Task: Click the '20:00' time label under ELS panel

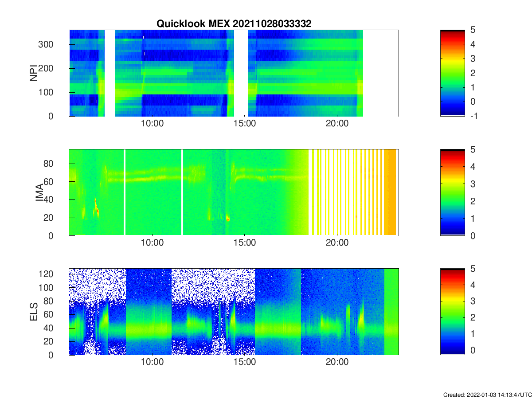Action: (337, 362)
